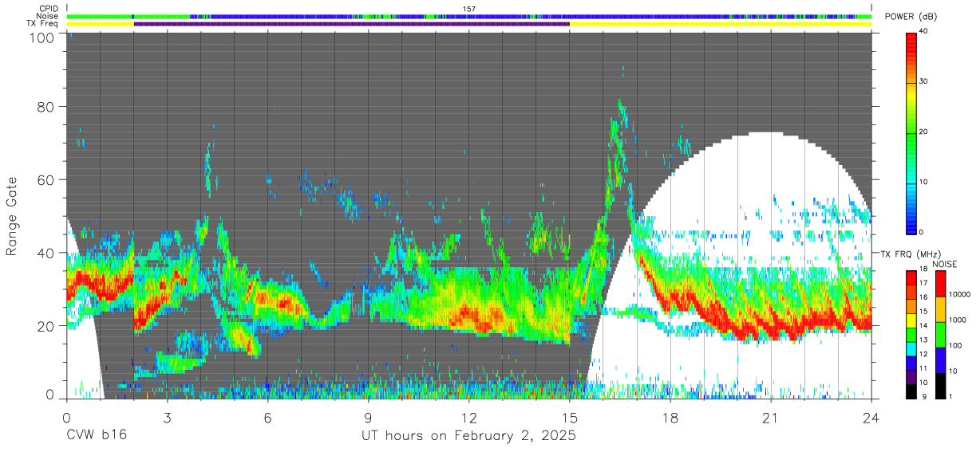Click the CVW b16 radar beam label

[x=97, y=435]
